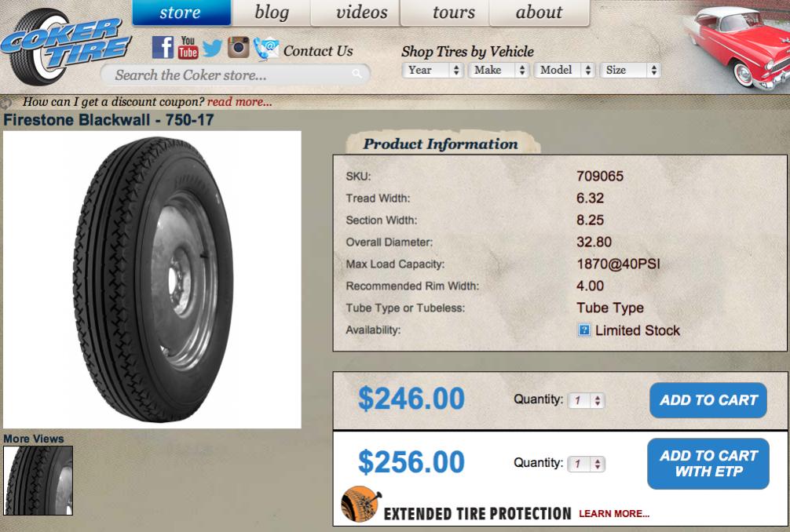Open the Size dropdown selector
Image resolution: width=790 pixels, height=532 pixels.
point(631,70)
